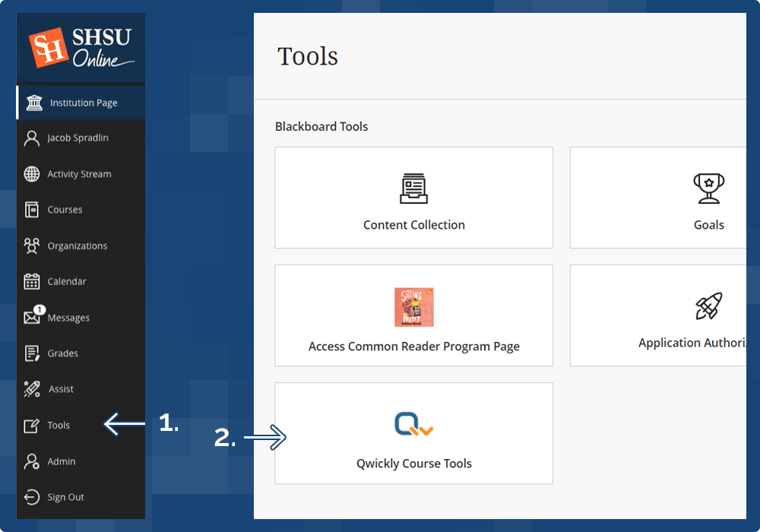Viewport: 760px width, 532px height.
Task: View Grades from the sidebar
Action: pos(81,353)
